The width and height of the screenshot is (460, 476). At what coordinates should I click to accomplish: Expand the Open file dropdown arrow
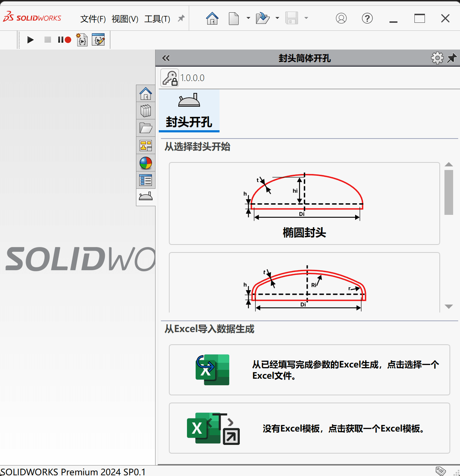(277, 18)
